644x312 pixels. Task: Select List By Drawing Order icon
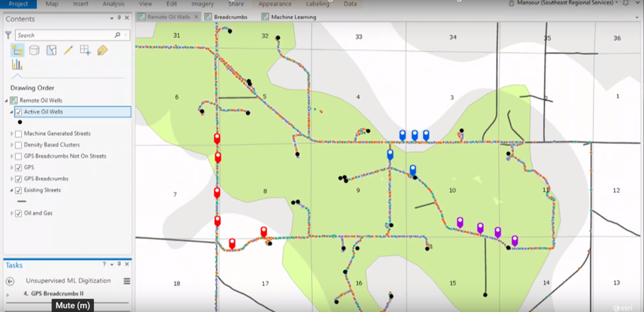17,50
